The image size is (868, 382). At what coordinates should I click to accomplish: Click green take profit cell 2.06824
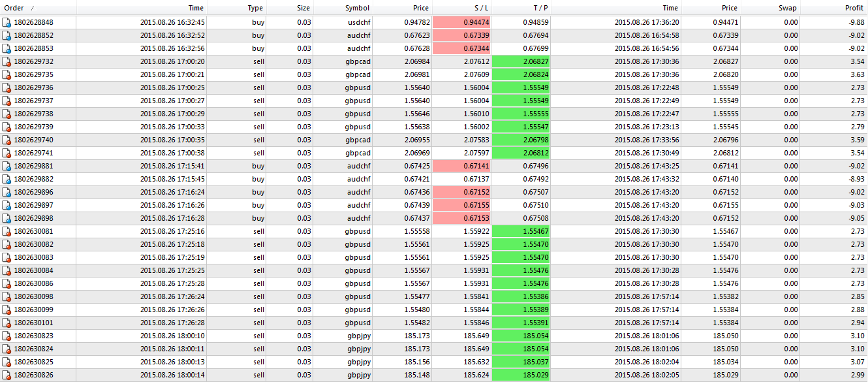tap(521, 74)
